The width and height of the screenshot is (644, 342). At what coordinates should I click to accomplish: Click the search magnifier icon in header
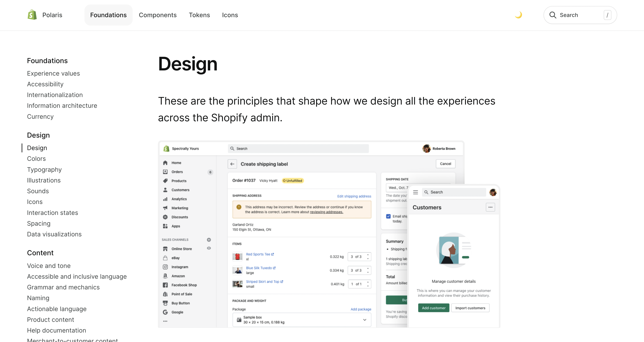(552, 15)
